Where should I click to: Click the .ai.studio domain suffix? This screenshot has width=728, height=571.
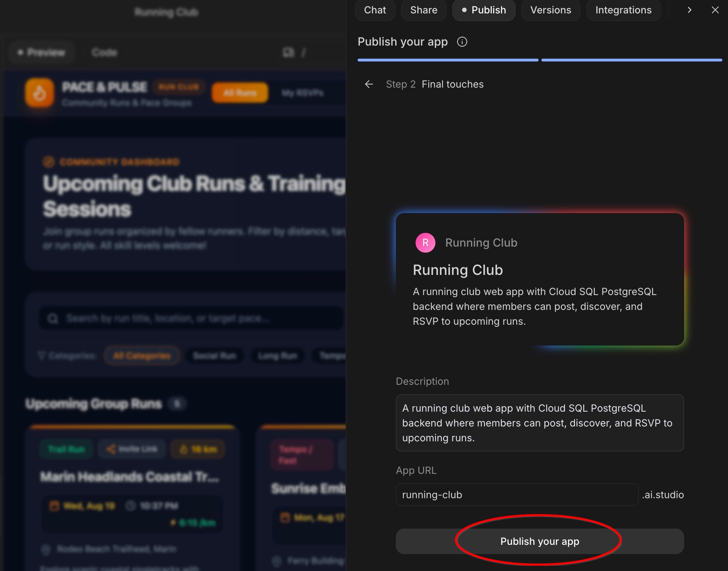coord(663,495)
